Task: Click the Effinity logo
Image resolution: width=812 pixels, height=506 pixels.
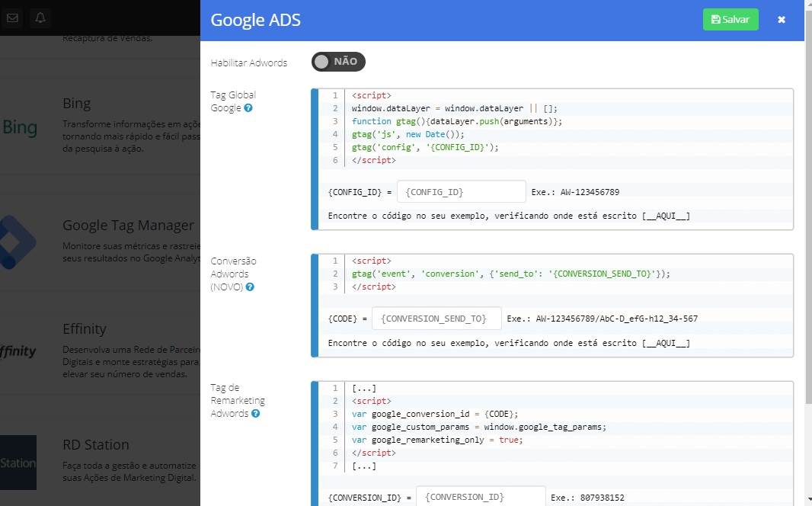Action: point(18,351)
